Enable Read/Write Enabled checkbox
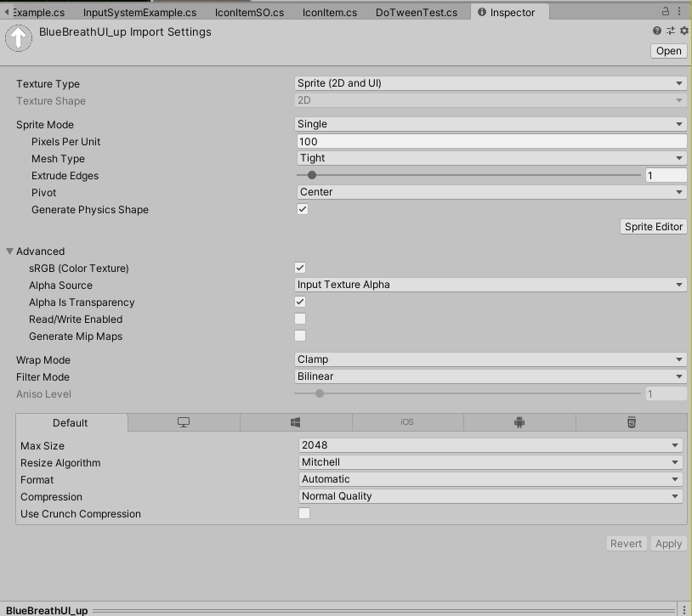Screen dimensions: 692x616 (300, 319)
